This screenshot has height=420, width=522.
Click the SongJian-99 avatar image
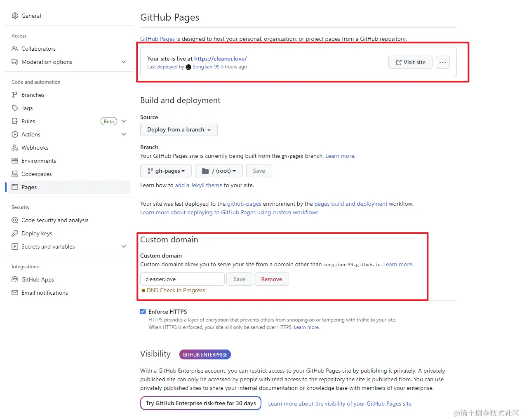click(188, 67)
